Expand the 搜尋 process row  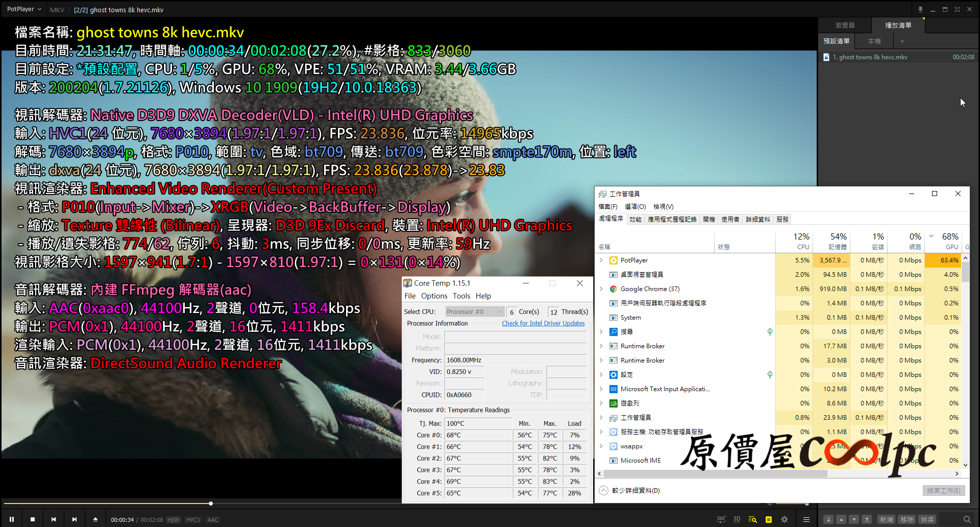click(601, 332)
